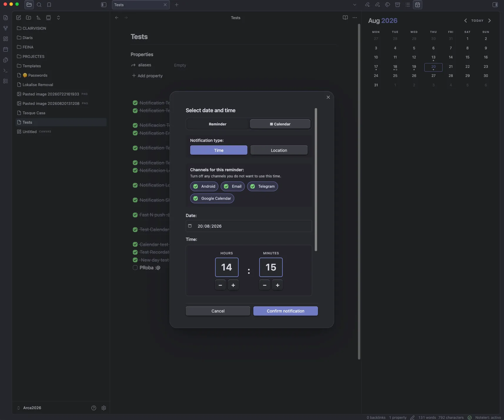Open more options three-dot menu
The width and height of the screenshot is (504, 420).
click(x=355, y=18)
